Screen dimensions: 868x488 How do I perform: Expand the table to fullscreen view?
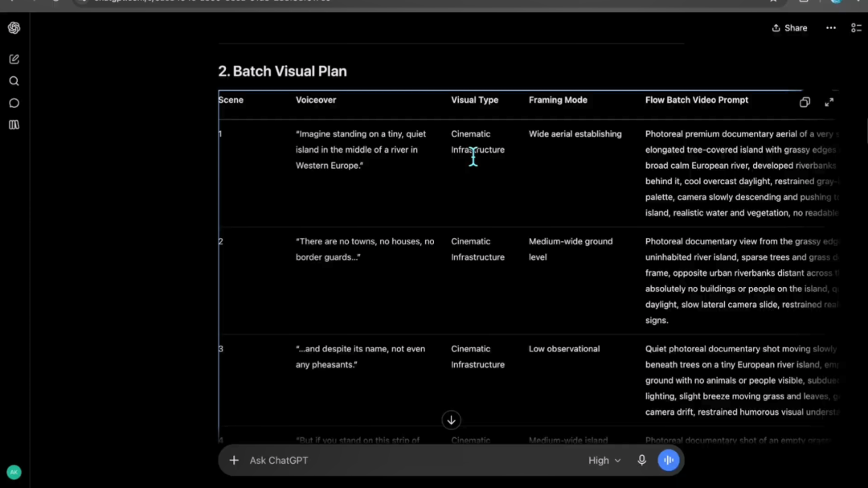pyautogui.click(x=829, y=102)
